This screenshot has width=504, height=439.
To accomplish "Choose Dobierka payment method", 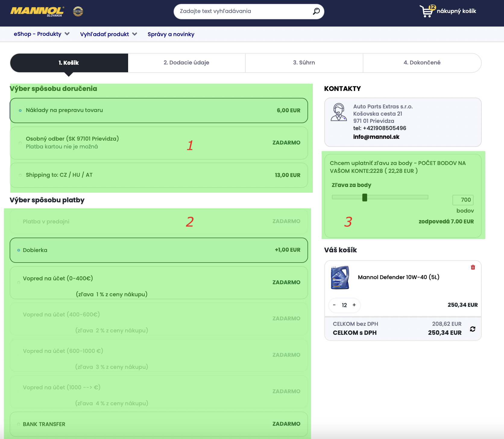I will [x=159, y=250].
